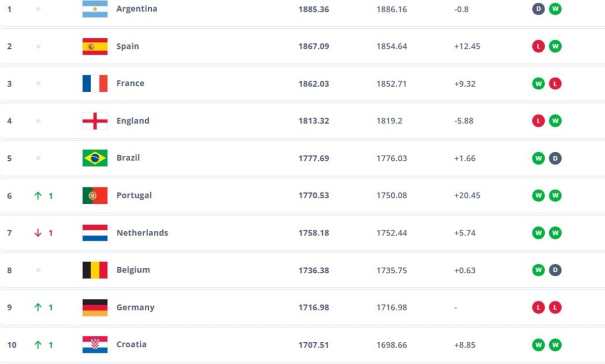Open the France team link
Image resolution: width=605 pixels, height=364 pixels.
tap(130, 83)
